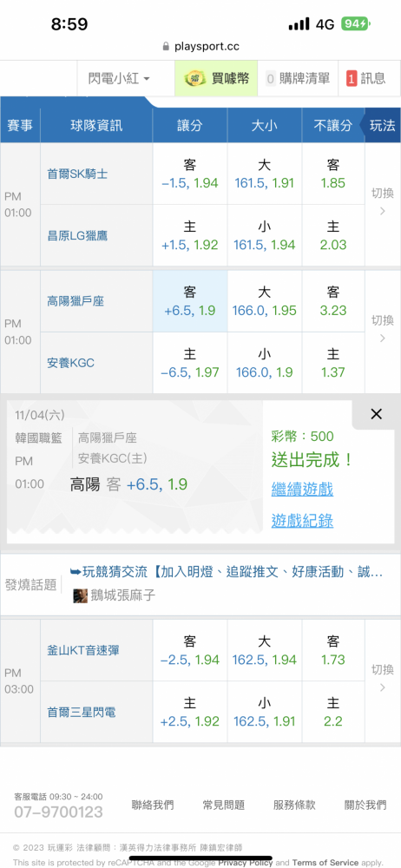
Task: Click the 繼續遊戲 link
Action: pyautogui.click(x=302, y=490)
